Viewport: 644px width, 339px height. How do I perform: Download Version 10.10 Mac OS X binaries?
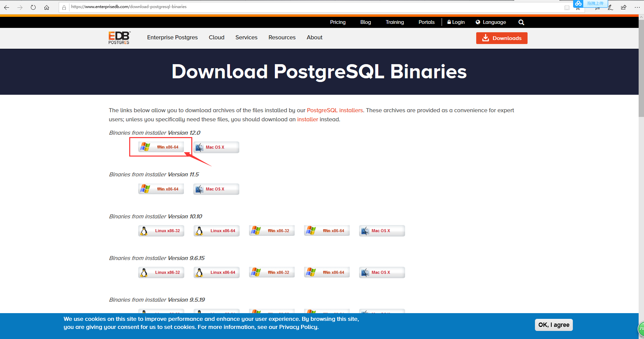point(382,231)
